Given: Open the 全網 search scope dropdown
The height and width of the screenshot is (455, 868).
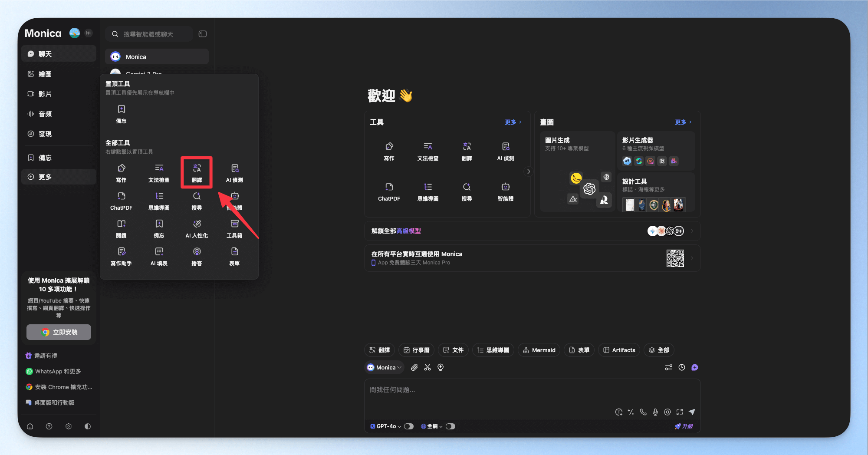Looking at the screenshot, I should pyautogui.click(x=432, y=426).
